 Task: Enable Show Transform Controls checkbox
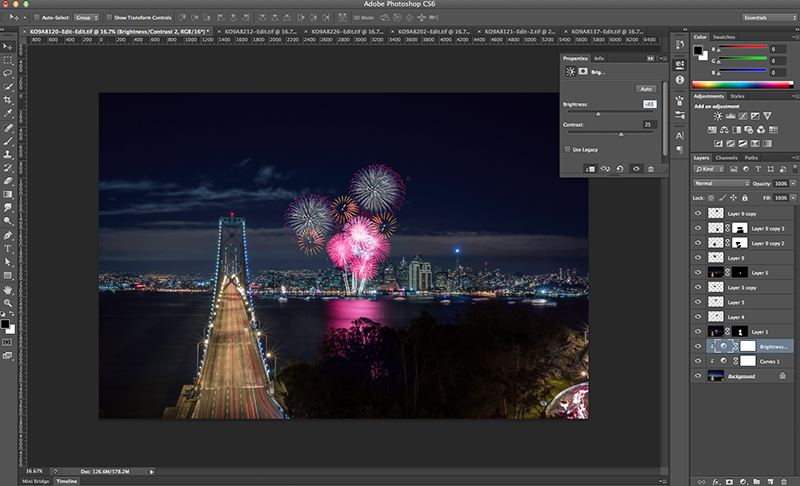point(109,18)
